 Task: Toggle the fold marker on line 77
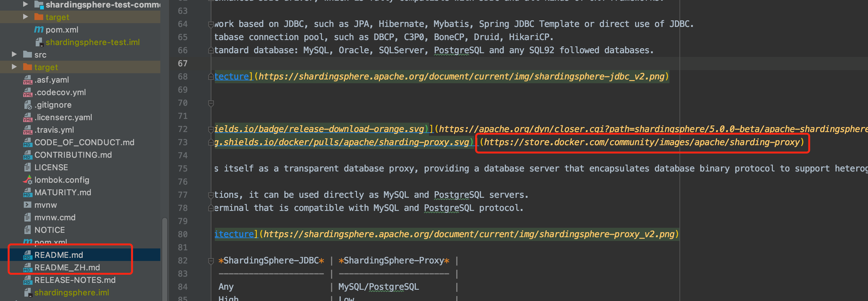tap(211, 195)
